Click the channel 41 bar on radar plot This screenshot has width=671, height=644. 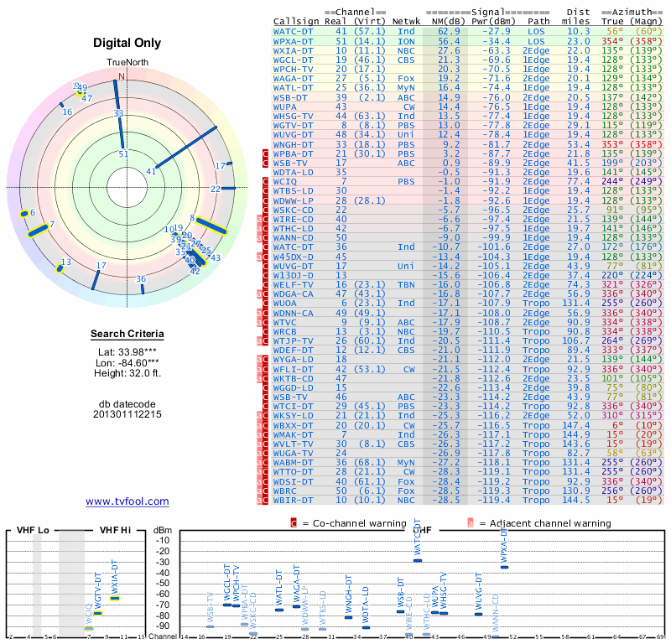(186, 147)
